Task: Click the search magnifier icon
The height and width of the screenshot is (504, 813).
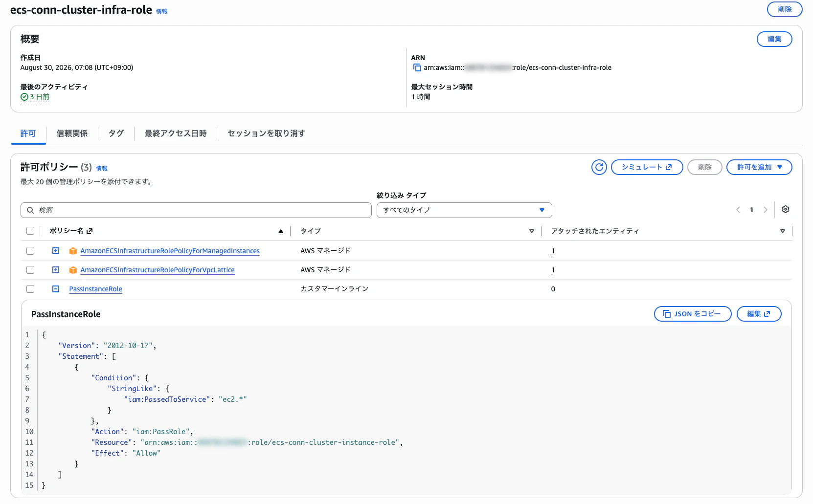Action: 30,210
